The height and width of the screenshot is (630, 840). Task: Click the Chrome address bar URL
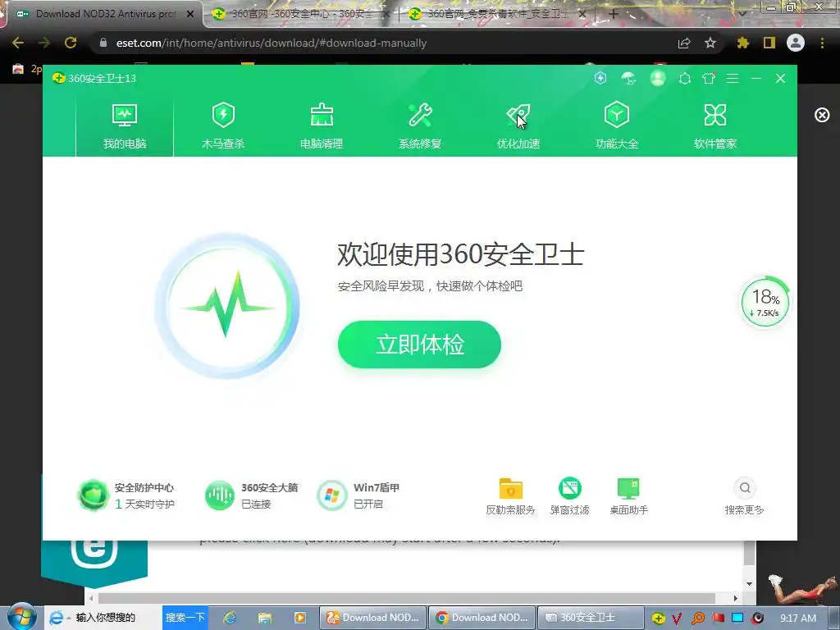271,43
